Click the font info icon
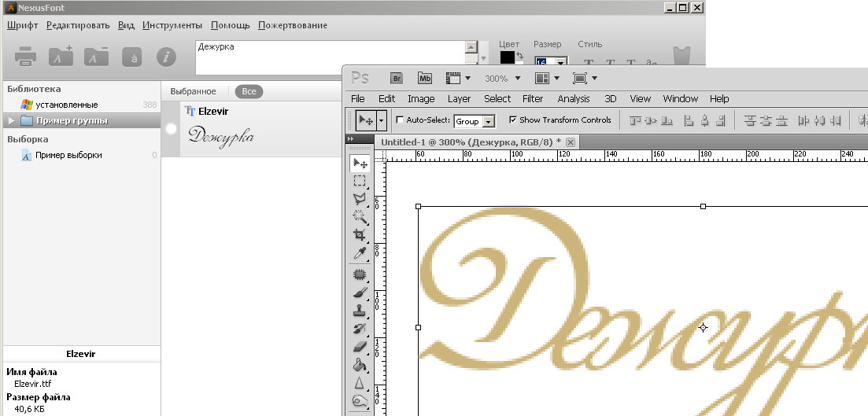This screenshot has height=416, width=868. [x=166, y=57]
